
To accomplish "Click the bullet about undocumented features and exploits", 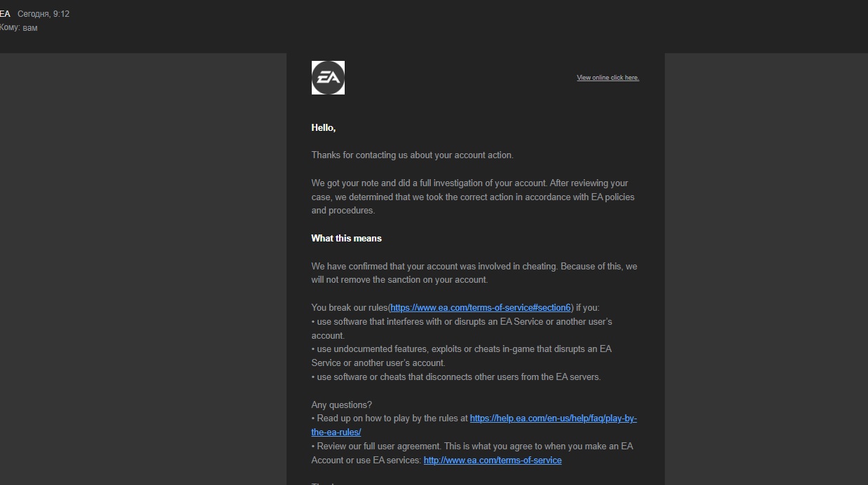I will 464,349.
